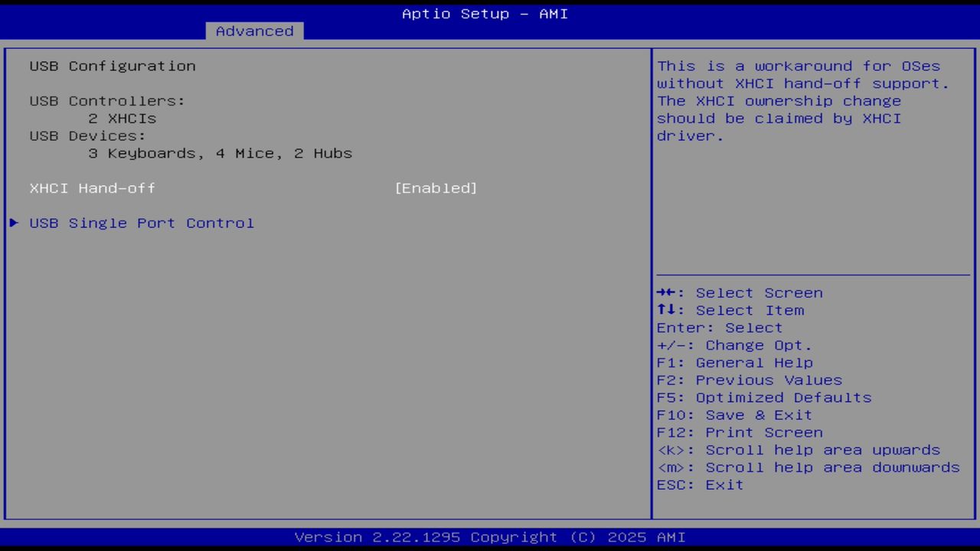
Task: Open the USB Single Port Control submenu
Action: click(x=142, y=223)
